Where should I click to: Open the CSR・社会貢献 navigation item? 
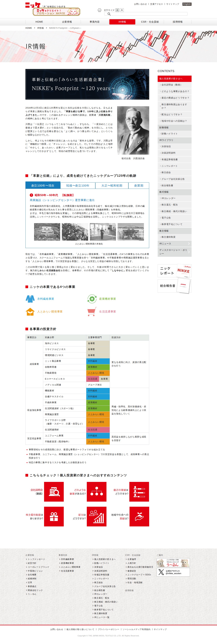[150, 22]
